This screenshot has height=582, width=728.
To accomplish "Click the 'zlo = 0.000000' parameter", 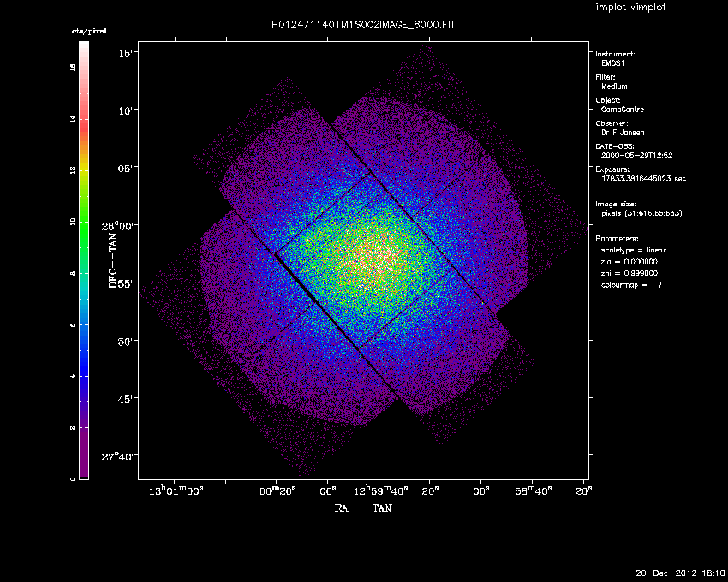I will [x=630, y=262].
